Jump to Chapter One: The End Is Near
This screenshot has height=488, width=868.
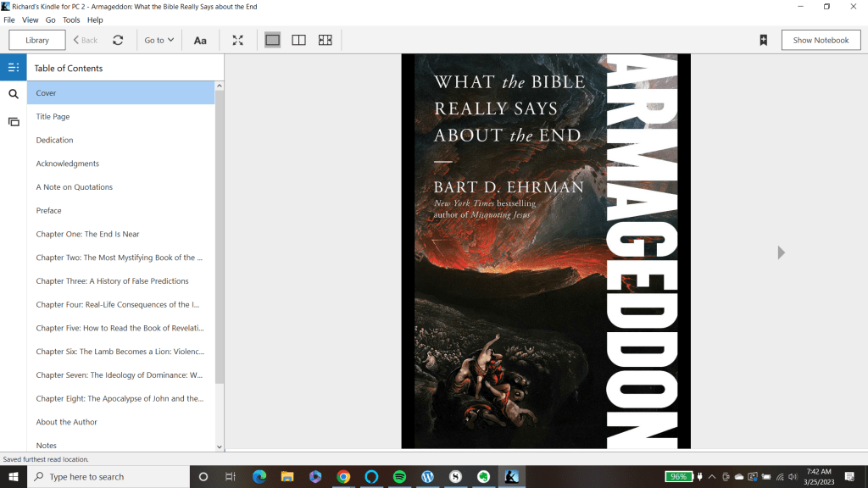[x=87, y=234]
